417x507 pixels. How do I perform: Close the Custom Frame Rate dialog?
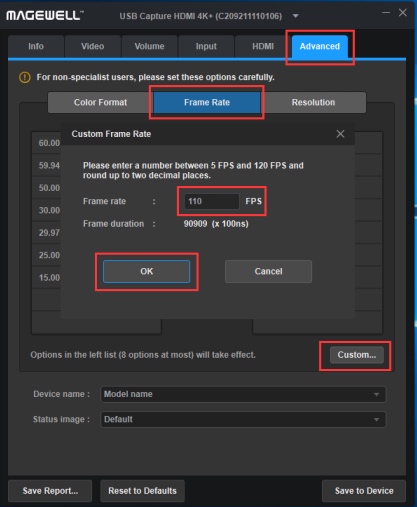coord(340,134)
